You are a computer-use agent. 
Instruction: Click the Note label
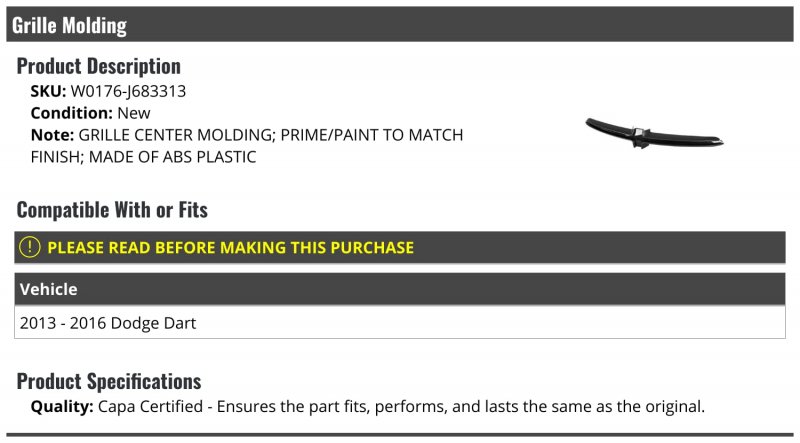[x=53, y=135]
